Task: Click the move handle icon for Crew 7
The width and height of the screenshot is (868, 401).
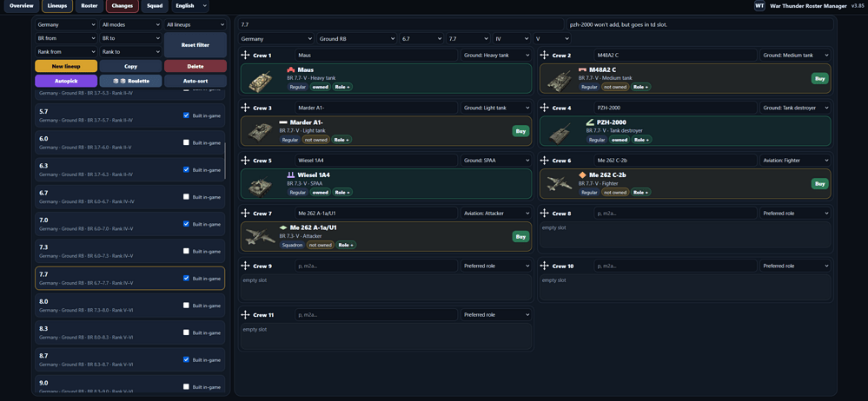Action: click(245, 213)
